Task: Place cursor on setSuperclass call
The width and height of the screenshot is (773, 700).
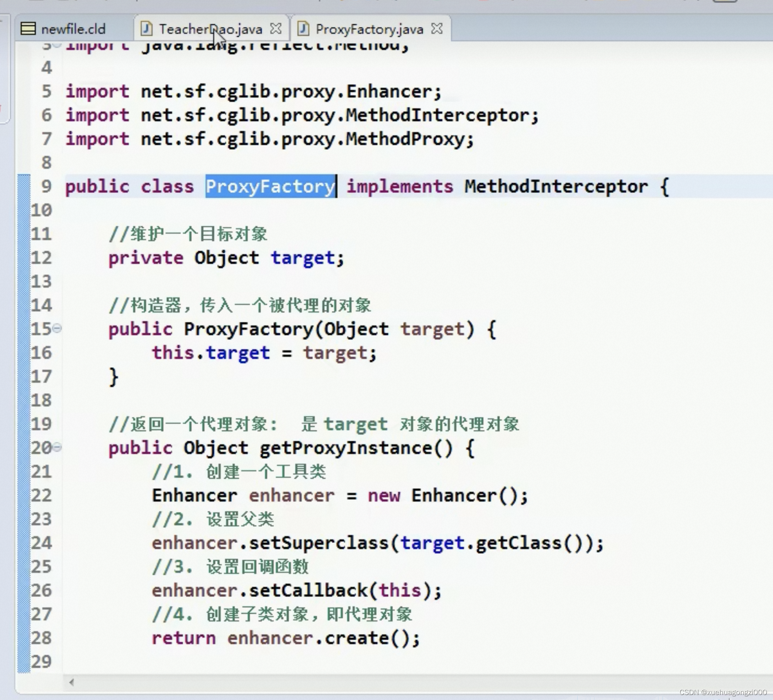Action: tap(319, 543)
